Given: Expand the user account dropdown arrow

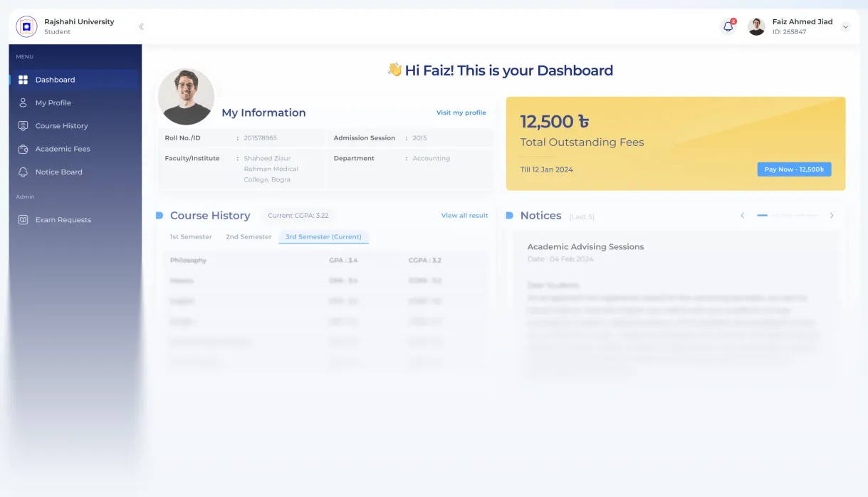Looking at the screenshot, I should tap(845, 27).
